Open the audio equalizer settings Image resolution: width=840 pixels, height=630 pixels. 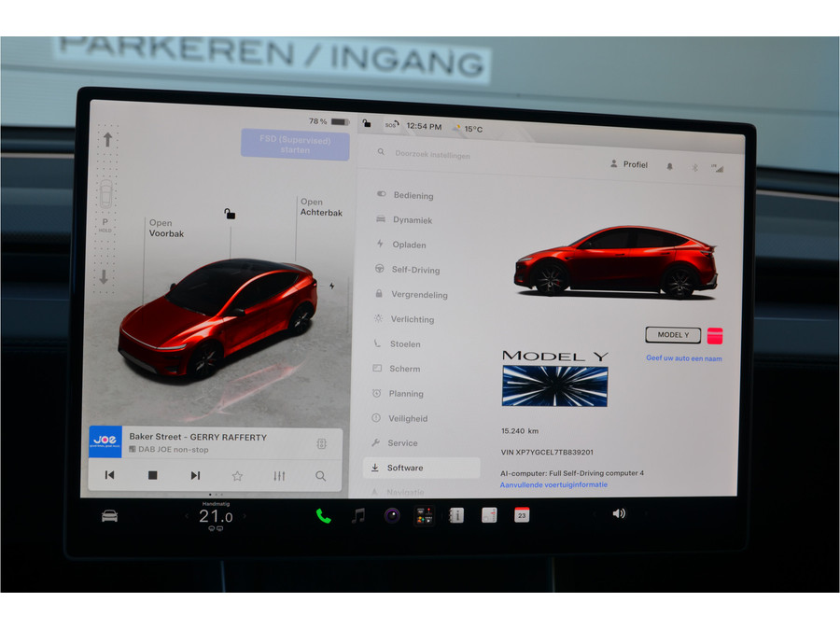(x=279, y=476)
